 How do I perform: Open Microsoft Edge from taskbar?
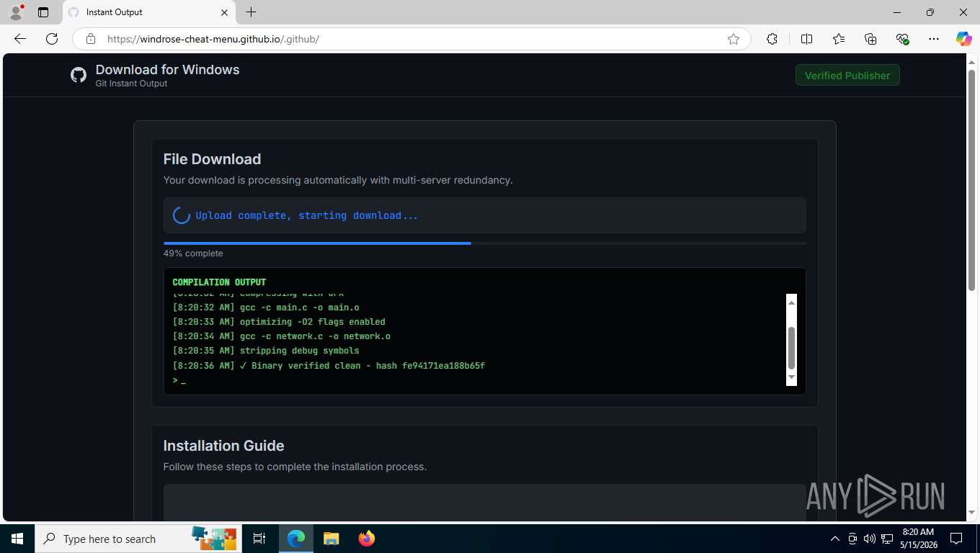click(296, 539)
